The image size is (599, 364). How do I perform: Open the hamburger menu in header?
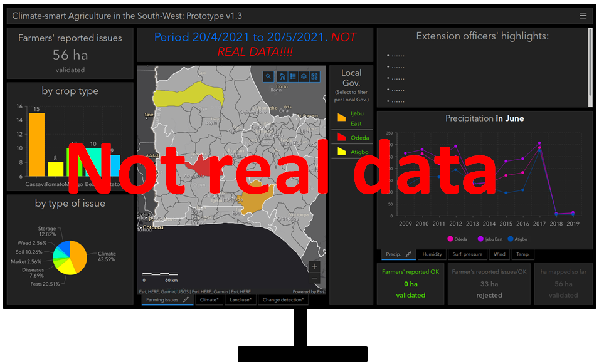pyautogui.click(x=583, y=16)
